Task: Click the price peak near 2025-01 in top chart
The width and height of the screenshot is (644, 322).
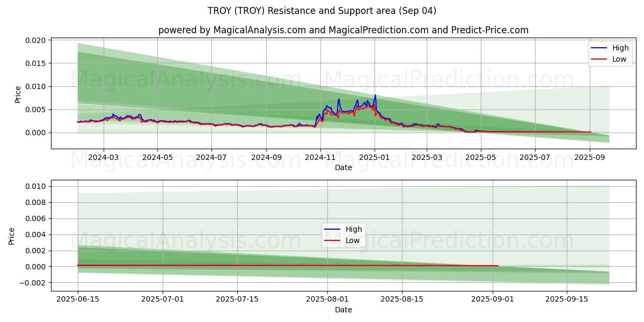Action: 375,96
